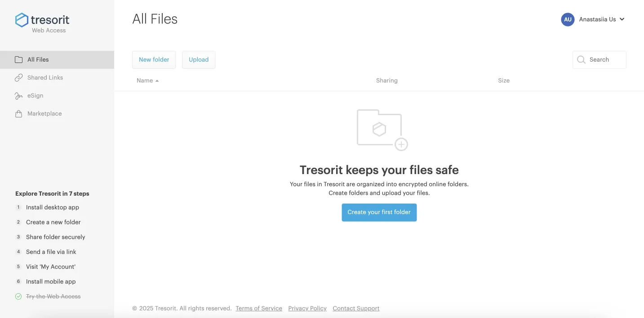Switch to the eSign section

pos(34,95)
